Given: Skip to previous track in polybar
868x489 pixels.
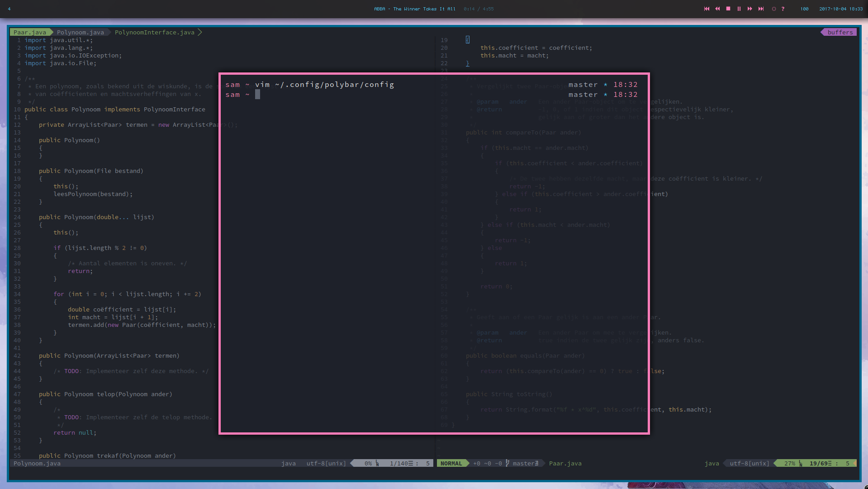Looking at the screenshot, I should (x=707, y=9).
